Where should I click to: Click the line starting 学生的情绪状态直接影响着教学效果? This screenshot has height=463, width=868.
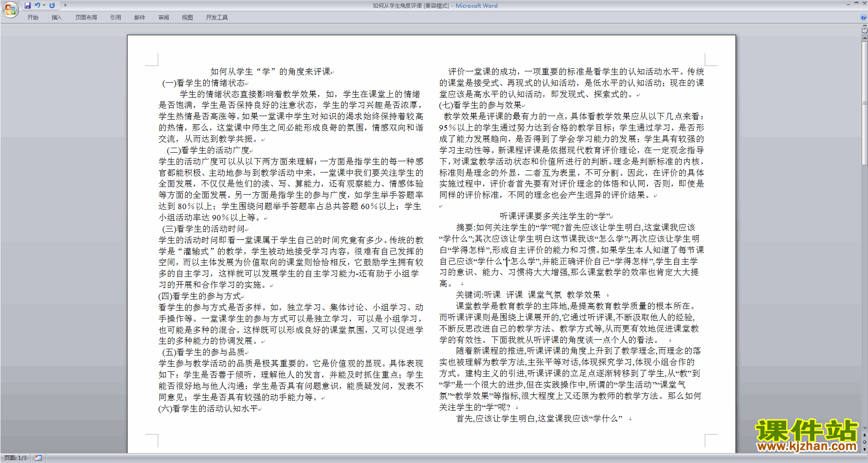(x=300, y=94)
